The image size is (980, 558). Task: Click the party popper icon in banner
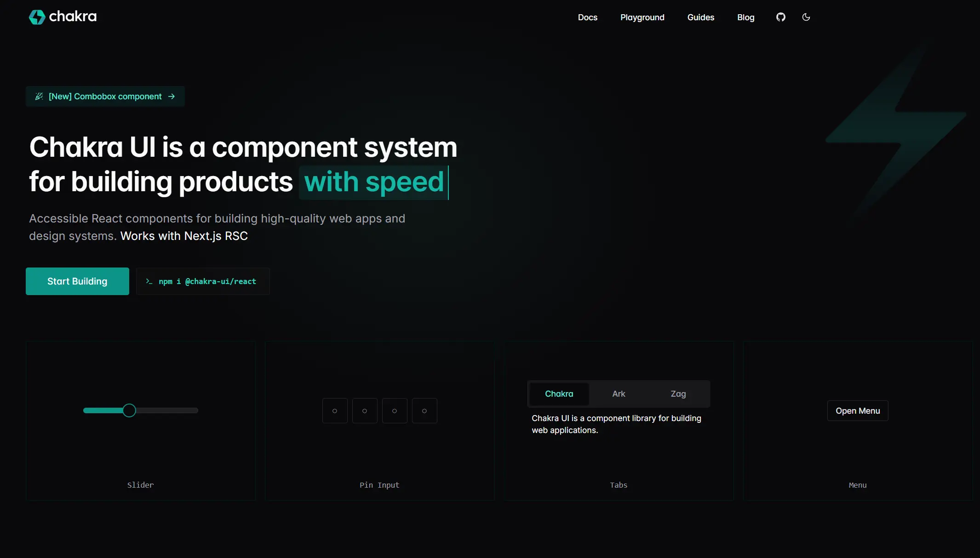click(x=39, y=96)
